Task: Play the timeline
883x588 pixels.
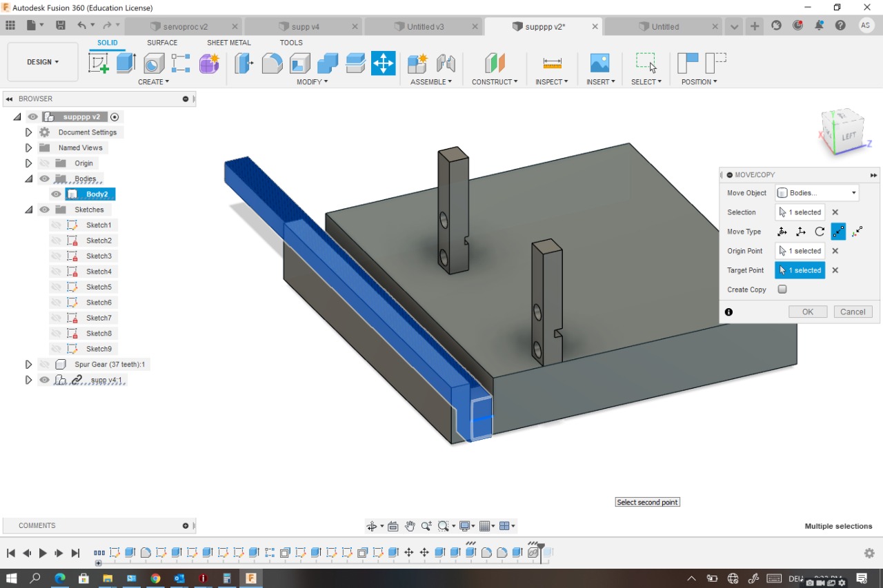Action: [x=43, y=553]
